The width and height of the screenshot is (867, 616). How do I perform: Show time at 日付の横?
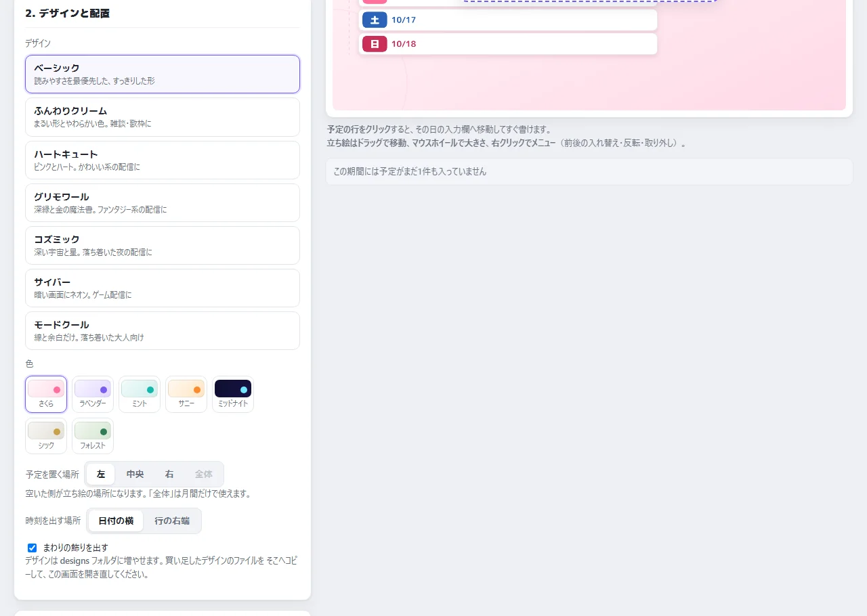coord(116,521)
